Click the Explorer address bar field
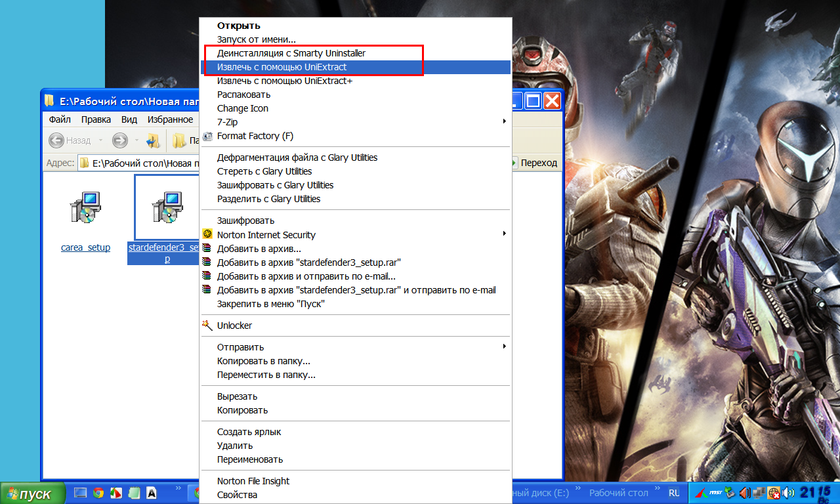Image resolution: width=840 pixels, height=504 pixels. [138, 163]
